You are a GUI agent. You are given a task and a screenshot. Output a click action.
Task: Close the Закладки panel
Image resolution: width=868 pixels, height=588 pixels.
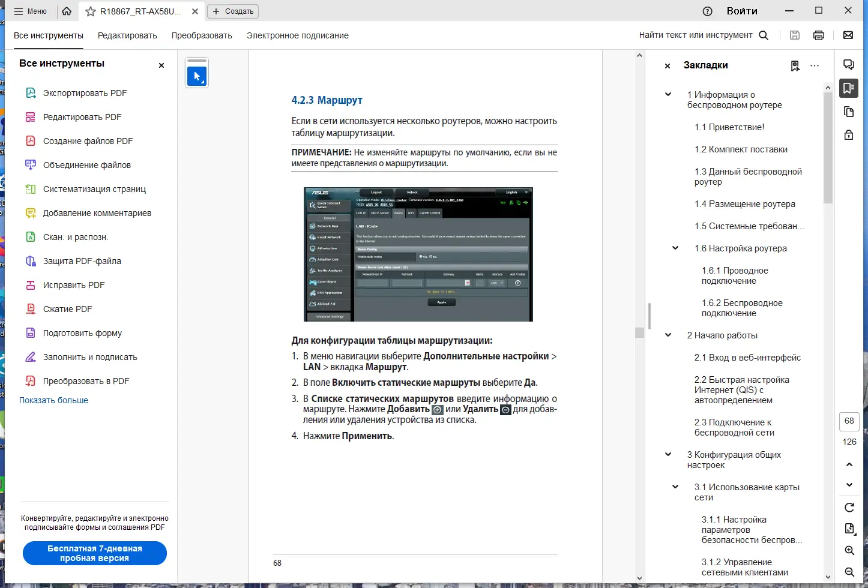pos(668,66)
